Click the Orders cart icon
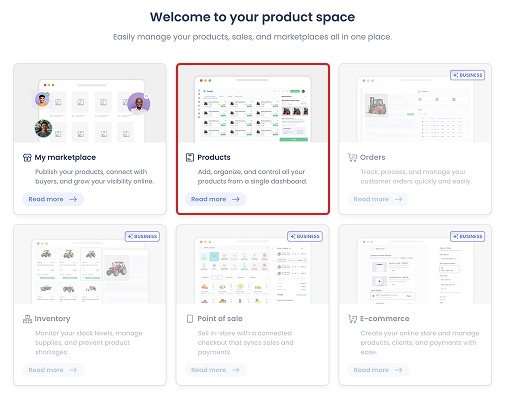This screenshot has width=505, height=399. [x=352, y=157]
